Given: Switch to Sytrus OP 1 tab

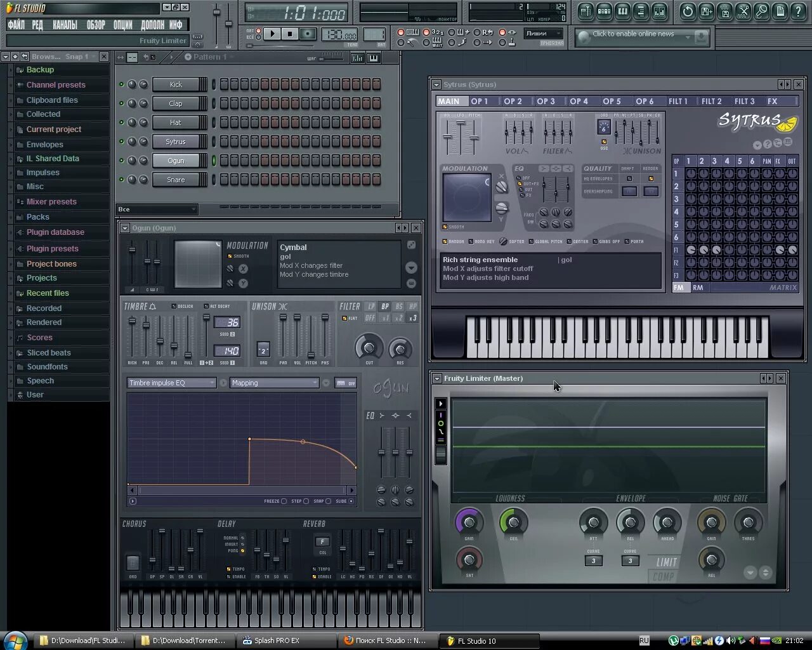Looking at the screenshot, I should tap(480, 101).
